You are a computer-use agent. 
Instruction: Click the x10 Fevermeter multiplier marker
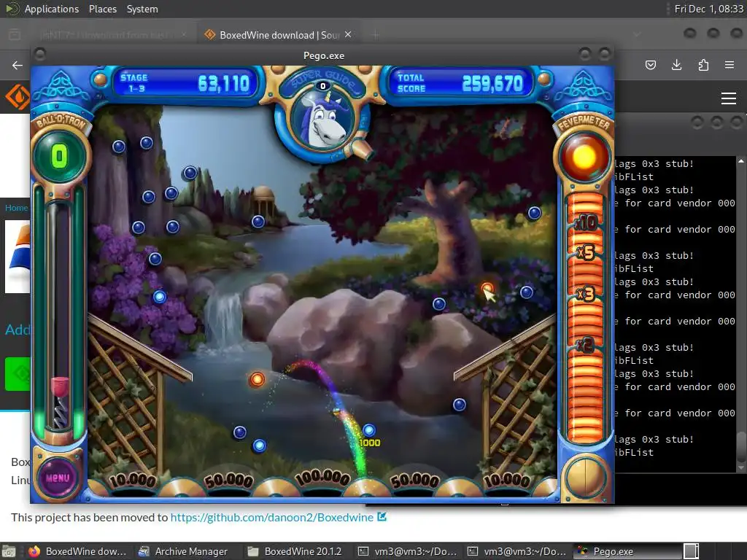click(x=586, y=222)
